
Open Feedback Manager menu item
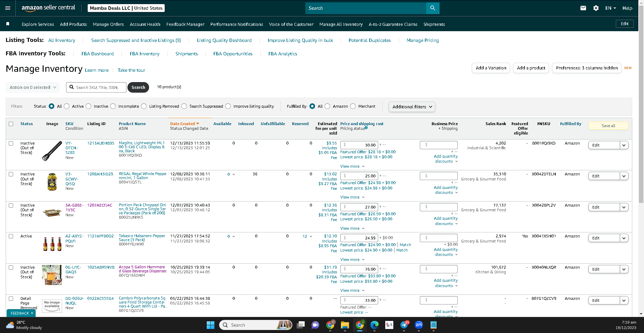[x=185, y=24]
